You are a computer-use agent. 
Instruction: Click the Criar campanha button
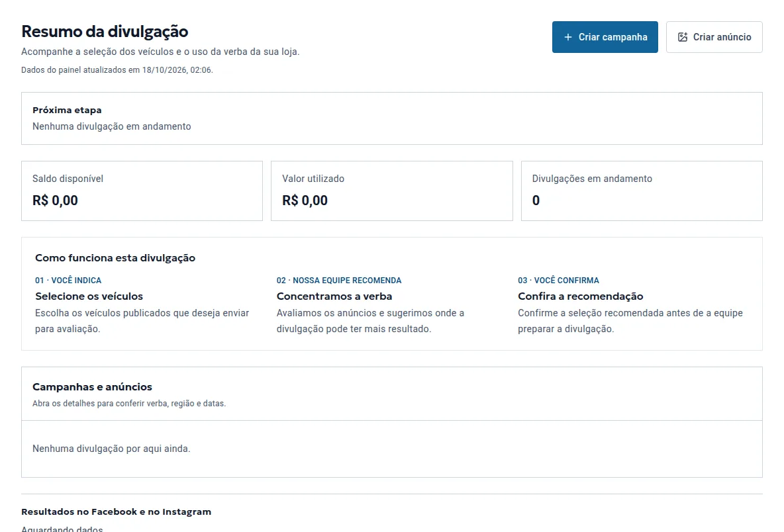click(x=605, y=37)
